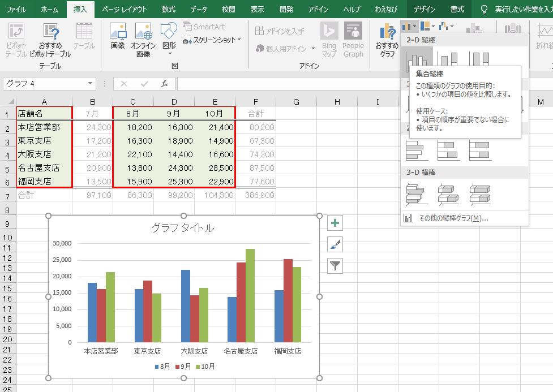Switch to the 表示 tab
This screenshot has height=392, width=553.
tap(257, 9)
